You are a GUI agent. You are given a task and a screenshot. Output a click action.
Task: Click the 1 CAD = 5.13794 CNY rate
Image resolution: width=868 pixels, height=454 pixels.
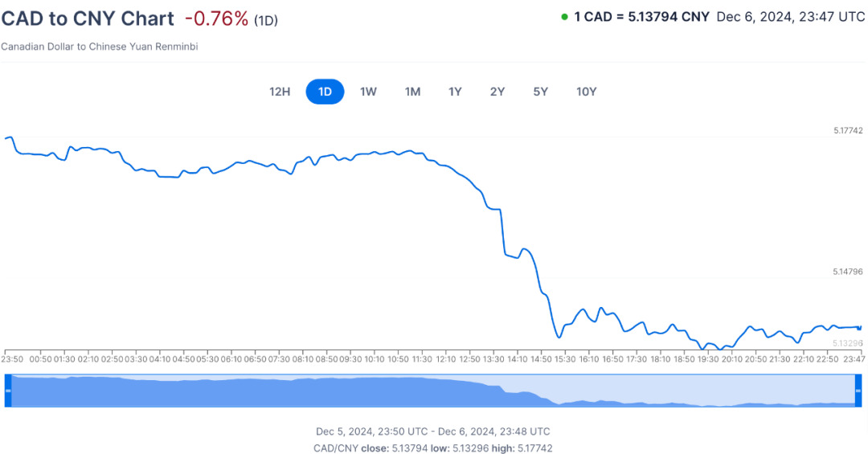641,16
